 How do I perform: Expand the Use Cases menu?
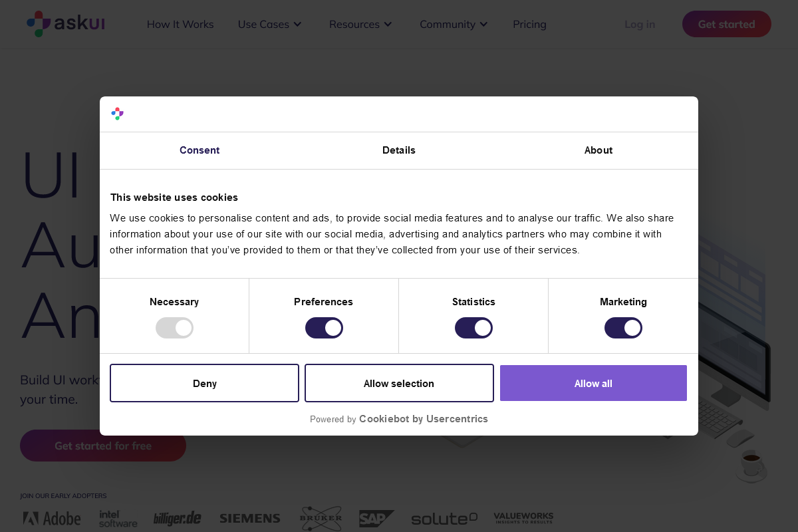coord(269,24)
